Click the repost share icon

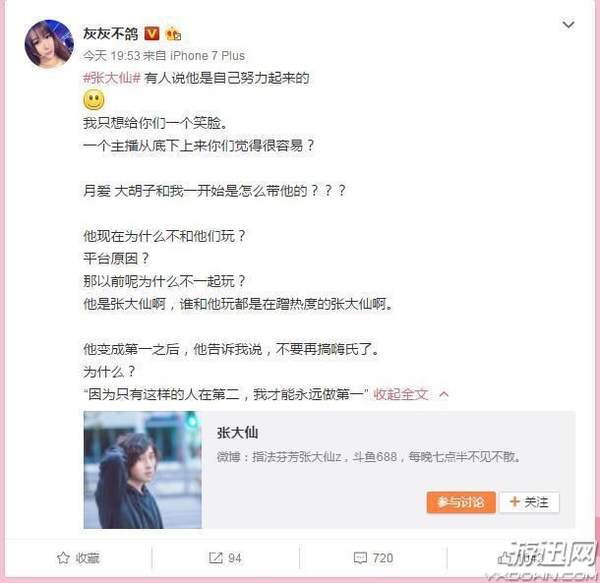coord(215,558)
